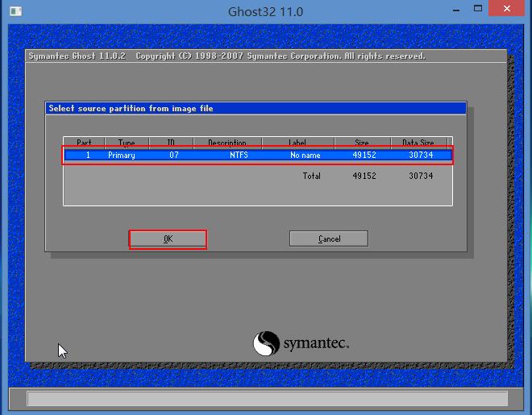
Task: Click the 'Select source partition from image file' title
Action: point(131,109)
